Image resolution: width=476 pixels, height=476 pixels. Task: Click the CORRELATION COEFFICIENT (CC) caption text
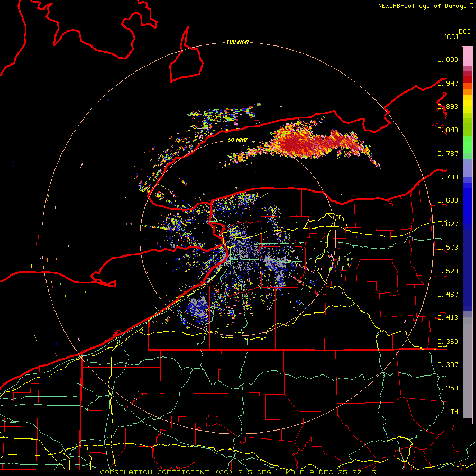[166, 472]
